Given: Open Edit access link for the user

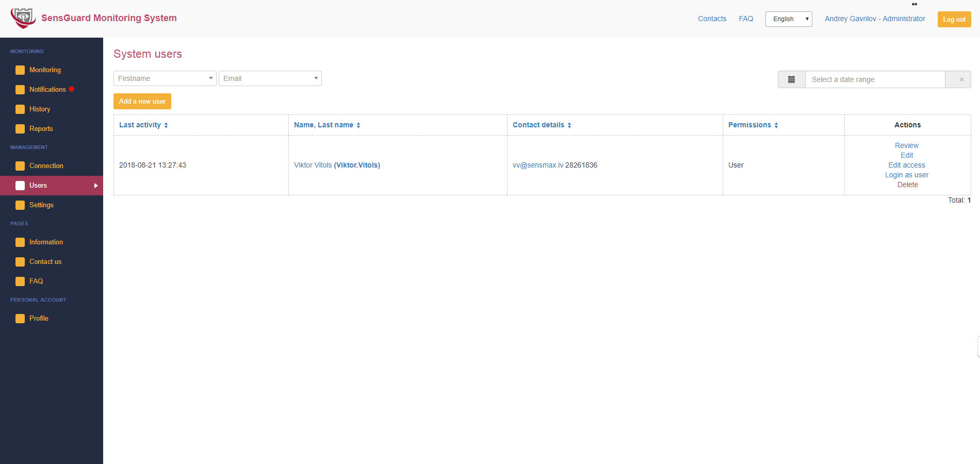Looking at the screenshot, I should tap(906, 165).
